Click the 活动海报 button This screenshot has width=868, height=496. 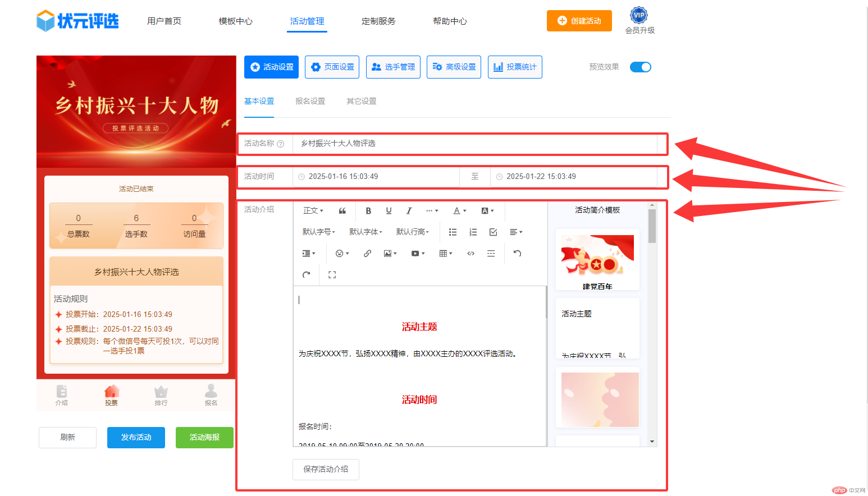[x=204, y=438]
